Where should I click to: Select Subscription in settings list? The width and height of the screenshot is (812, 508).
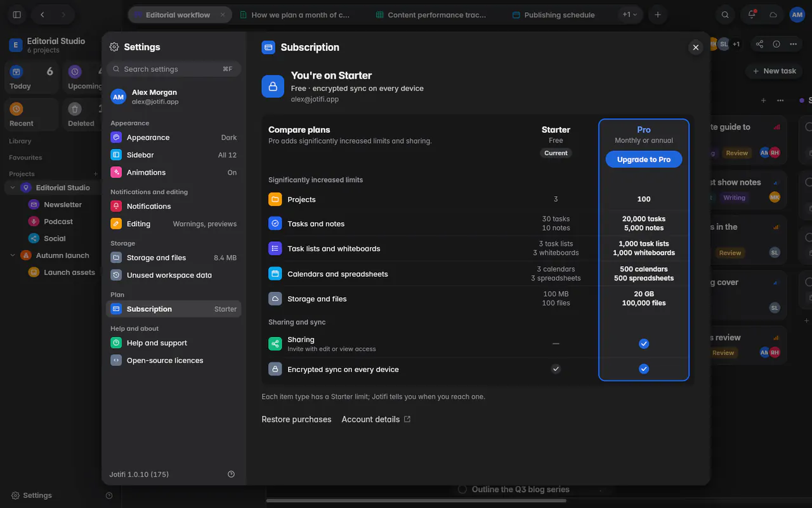tap(173, 309)
